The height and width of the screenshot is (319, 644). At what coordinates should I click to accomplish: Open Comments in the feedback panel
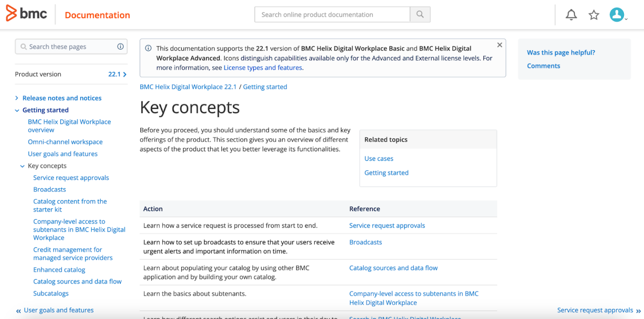[543, 65]
